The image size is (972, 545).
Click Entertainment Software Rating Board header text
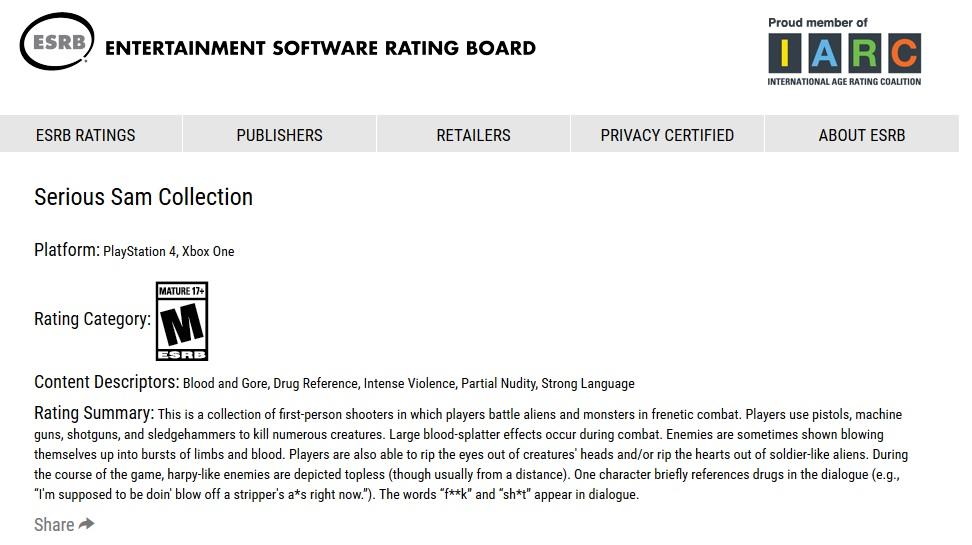320,48
